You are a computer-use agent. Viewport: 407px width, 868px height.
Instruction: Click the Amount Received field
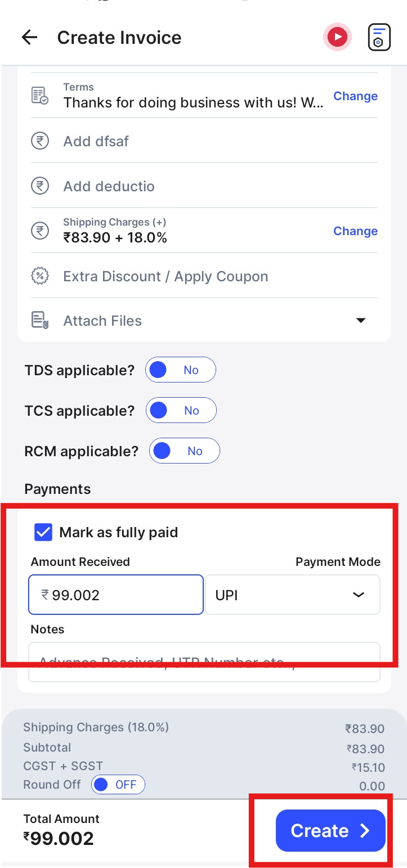click(x=116, y=595)
